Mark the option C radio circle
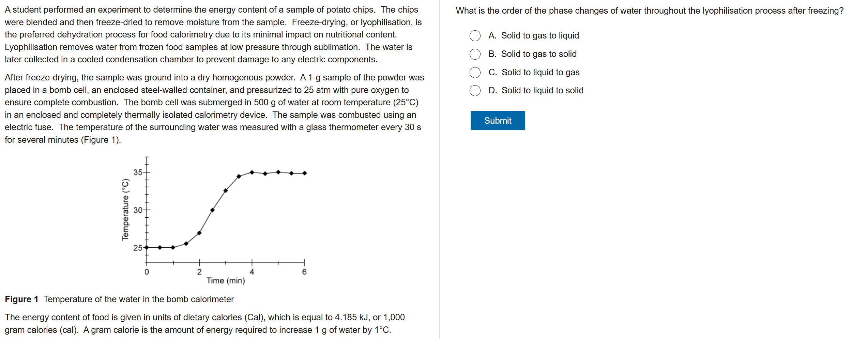868x339 pixels. pos(475,73)
